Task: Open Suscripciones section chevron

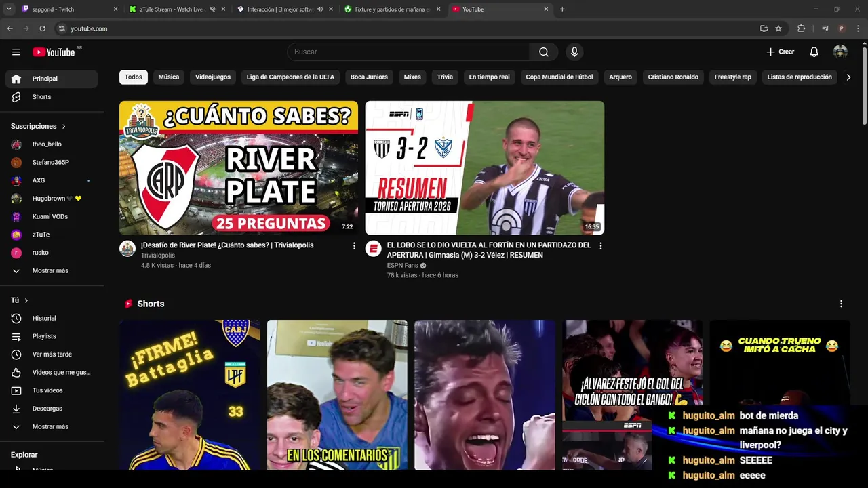Action: click(64, 127)
